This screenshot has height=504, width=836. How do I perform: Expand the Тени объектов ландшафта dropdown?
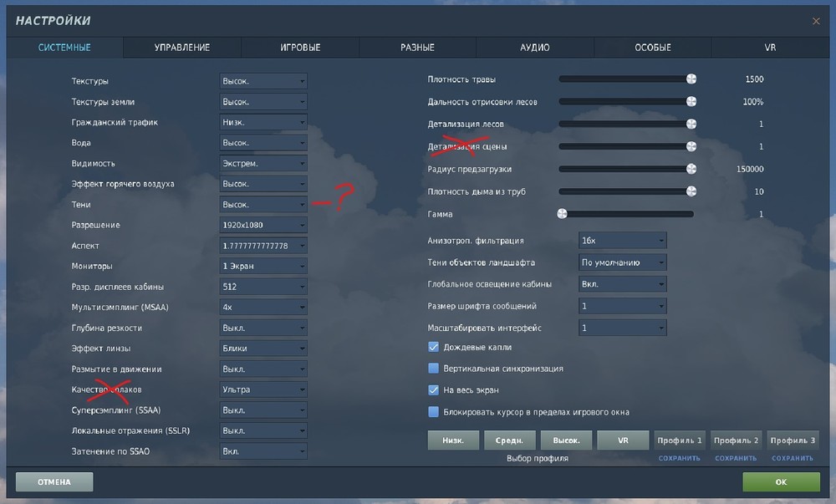(x=622, y=262)
